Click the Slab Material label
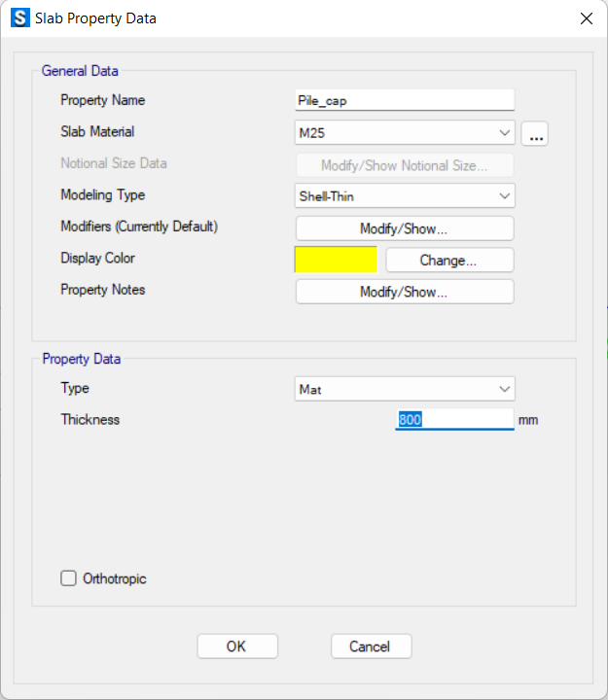 (97, 131)
